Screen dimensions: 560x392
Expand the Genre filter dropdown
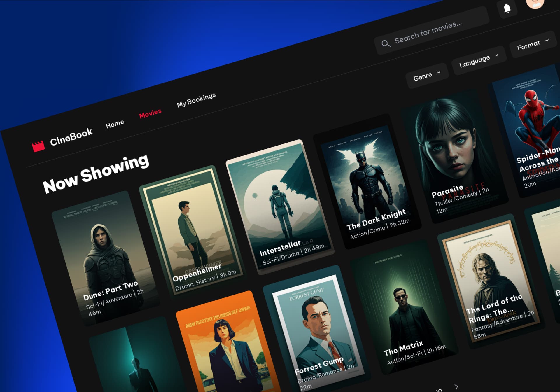(427, 76)
